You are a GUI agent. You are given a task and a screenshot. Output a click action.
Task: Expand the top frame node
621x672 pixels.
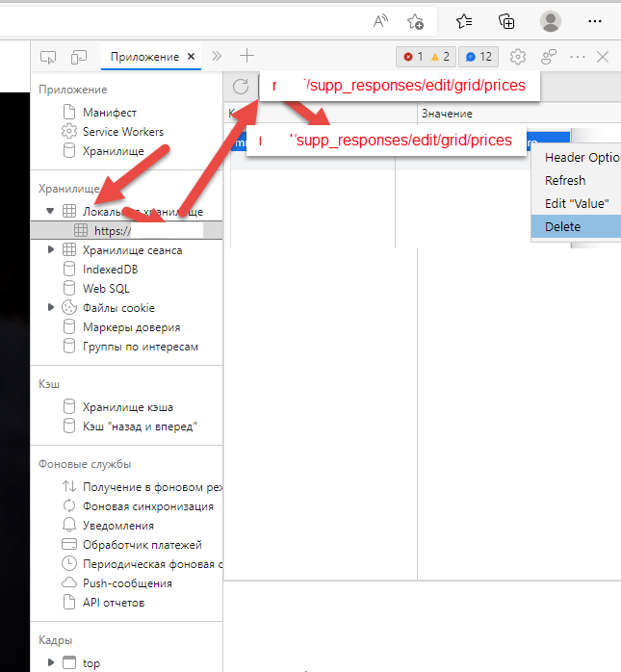click(50, 663)
